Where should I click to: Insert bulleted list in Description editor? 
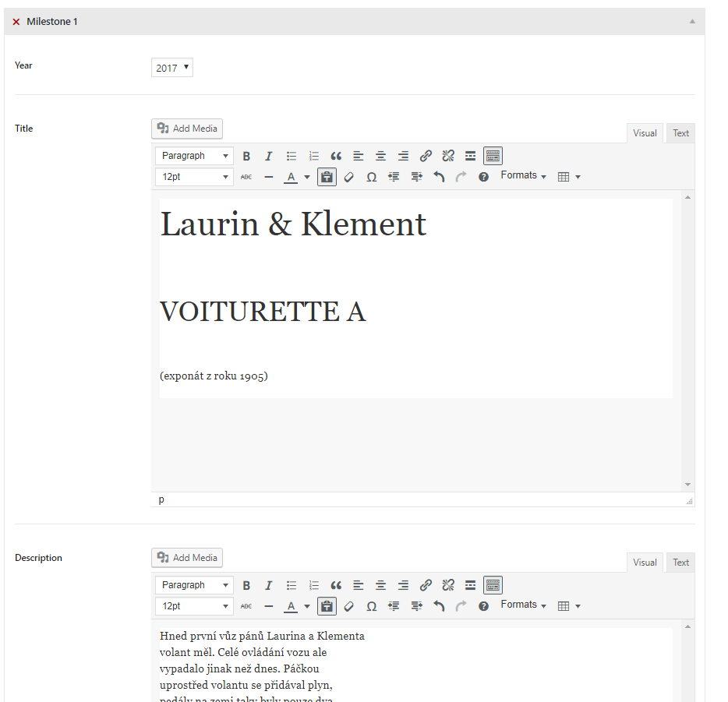[x=291, y=585]
